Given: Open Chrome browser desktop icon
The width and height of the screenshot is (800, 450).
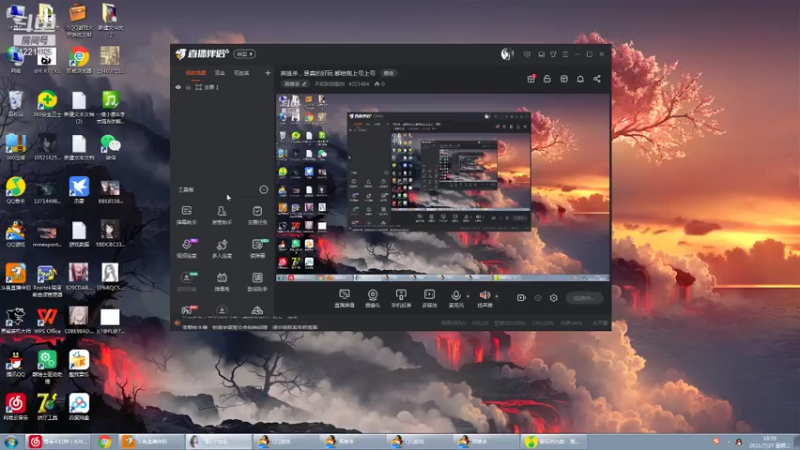Looking at the screenshot, I should [x=79, y=60].
